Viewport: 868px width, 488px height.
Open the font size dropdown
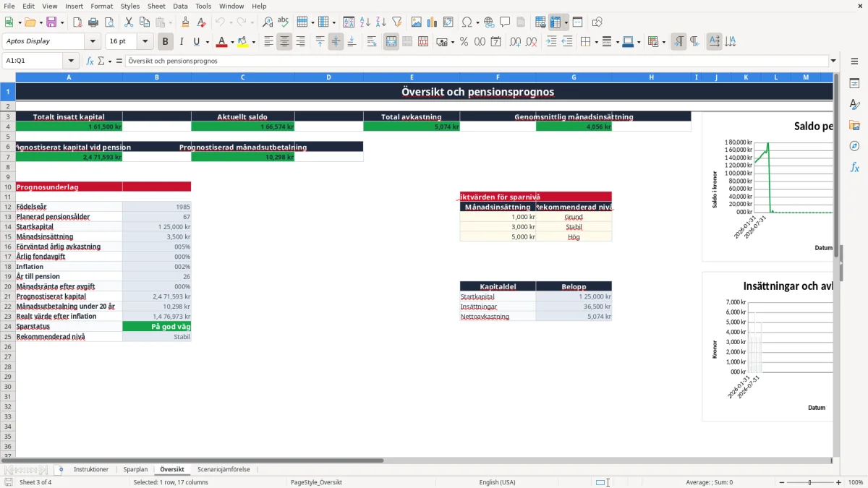tap(145, 42)
